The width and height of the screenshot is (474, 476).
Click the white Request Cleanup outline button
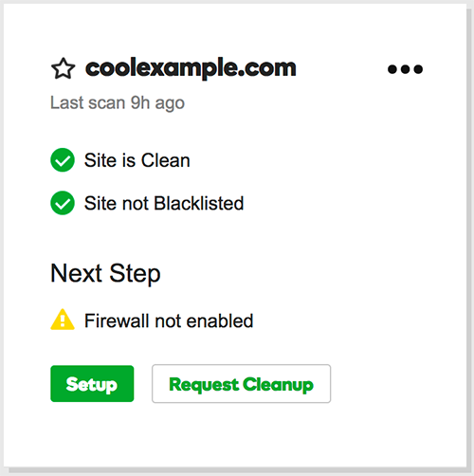(x=241, y=384)
